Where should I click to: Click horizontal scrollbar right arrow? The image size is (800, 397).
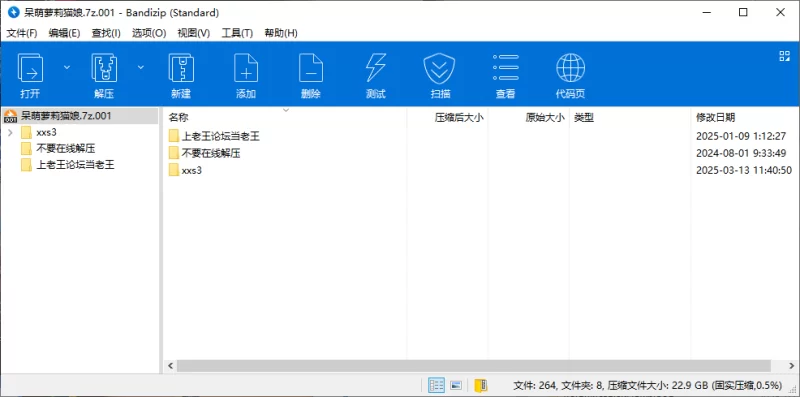click(791, 366)
